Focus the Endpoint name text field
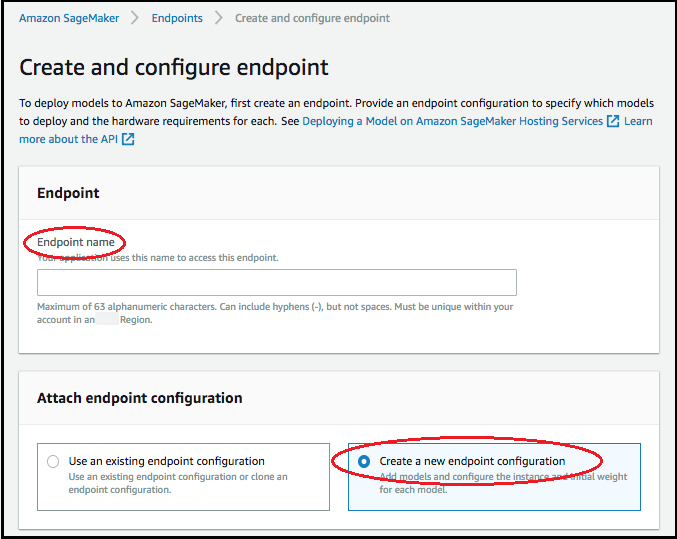The height and width of the screenshot is (539, 677). point(276,282)
